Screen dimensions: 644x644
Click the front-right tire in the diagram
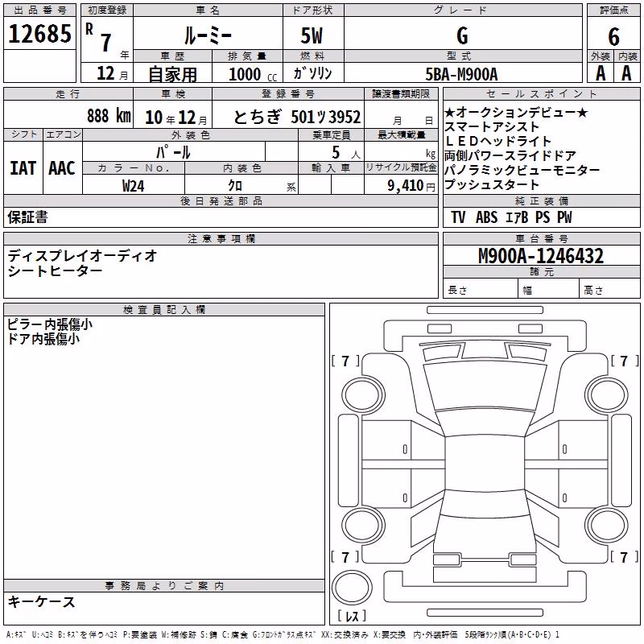pos(607,395)
